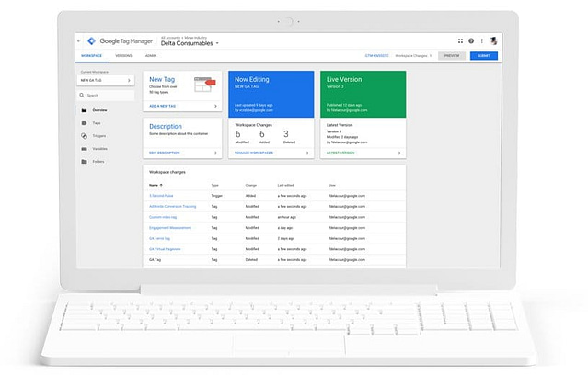Click the 'Trigger' type cell
The height and width of the screenshot is (375, 588).
(x=217, y=196)
